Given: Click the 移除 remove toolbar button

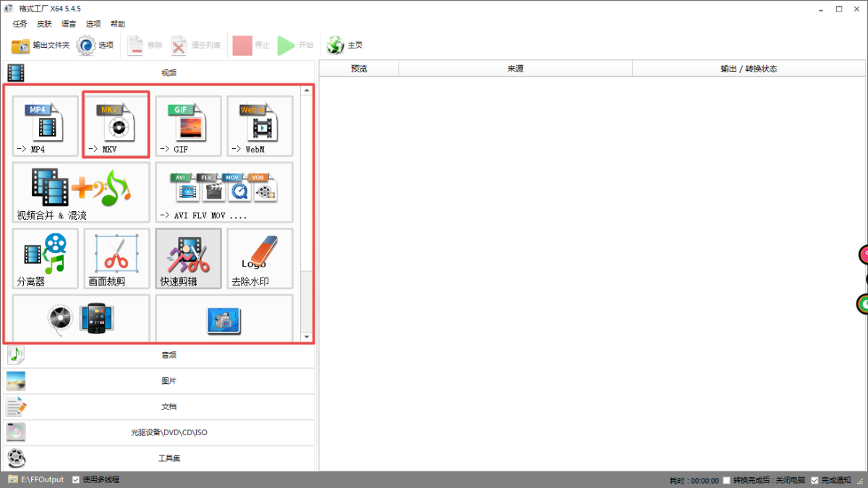Looking at the screenshot, I should click(145, 46).
